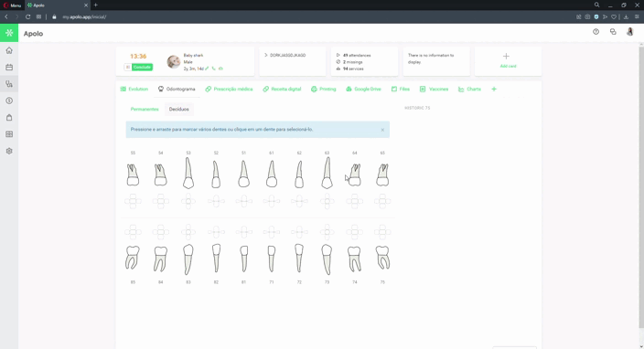Click the Add card plus tile
This screenshot has height=349, width=644.
point(508,60)
